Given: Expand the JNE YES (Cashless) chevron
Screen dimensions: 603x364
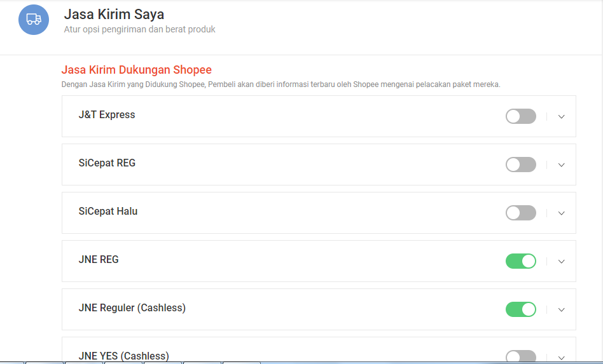Looking at the screenshot, I should tap(562, 358).
